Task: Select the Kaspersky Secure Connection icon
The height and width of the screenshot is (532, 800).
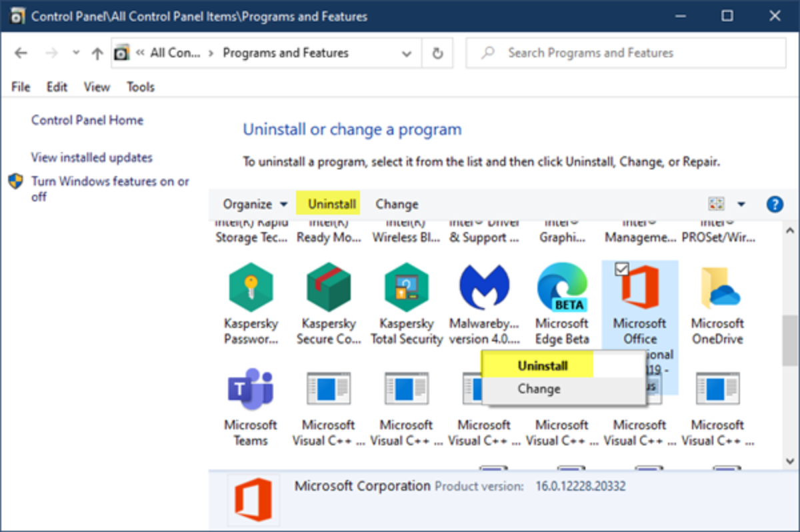Action: 328,287
